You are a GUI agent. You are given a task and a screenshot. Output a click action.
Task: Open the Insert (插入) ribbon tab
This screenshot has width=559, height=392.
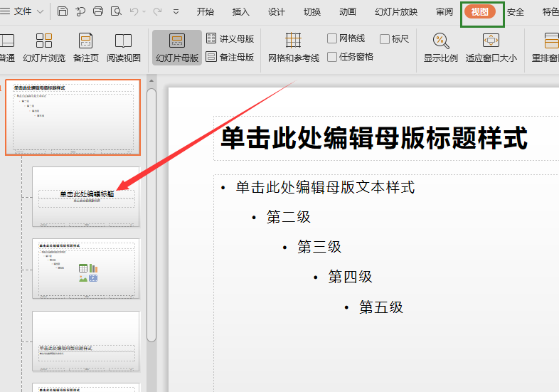click(241, 11)
